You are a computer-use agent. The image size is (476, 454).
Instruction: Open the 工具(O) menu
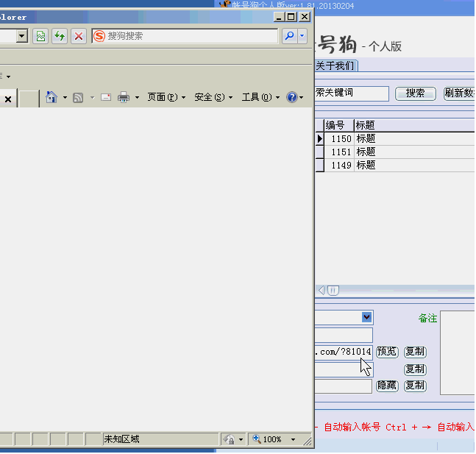click(x=260, y=97)
